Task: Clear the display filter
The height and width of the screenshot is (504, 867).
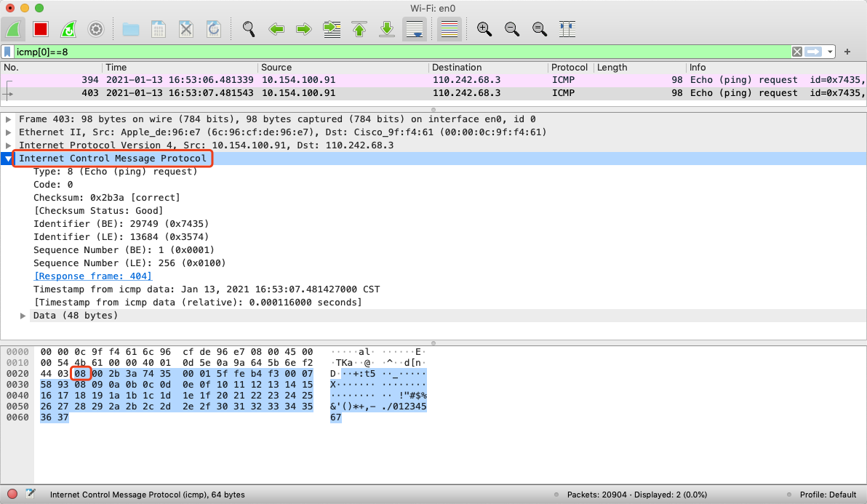Action: tap(796, 52)
